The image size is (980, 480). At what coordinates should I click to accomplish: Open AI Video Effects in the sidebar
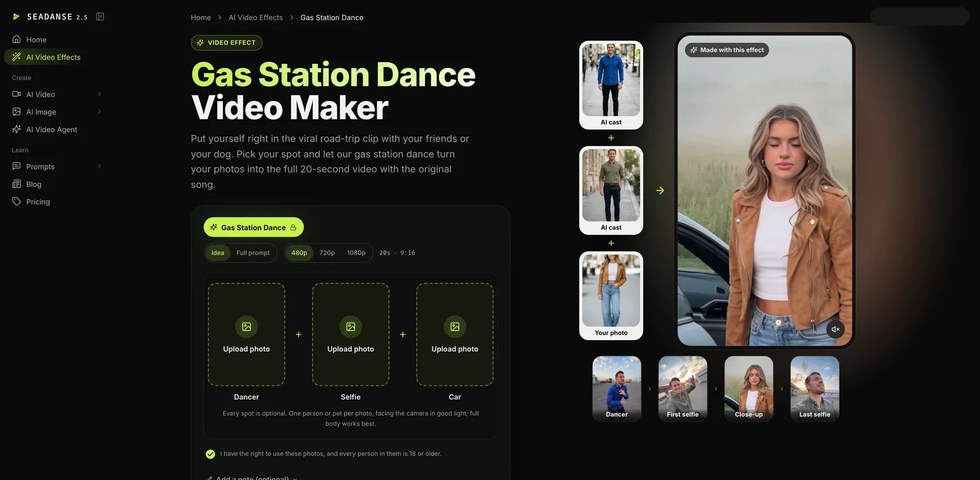pyautogui.click(x=53, y=57)
